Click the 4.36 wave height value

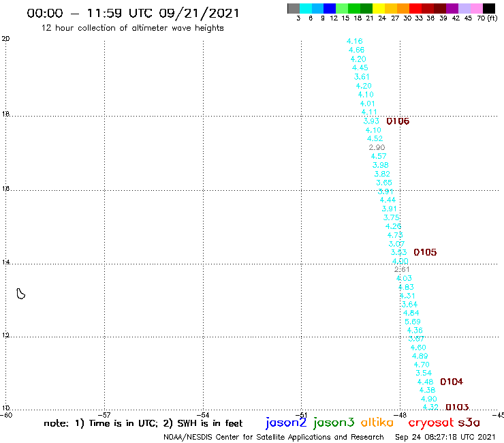tap(415, 331)
